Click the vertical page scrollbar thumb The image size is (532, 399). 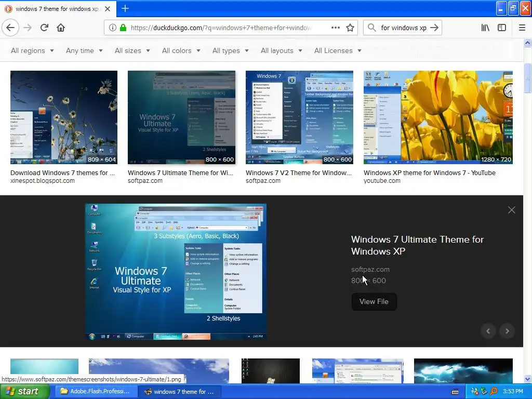[527, 78]
